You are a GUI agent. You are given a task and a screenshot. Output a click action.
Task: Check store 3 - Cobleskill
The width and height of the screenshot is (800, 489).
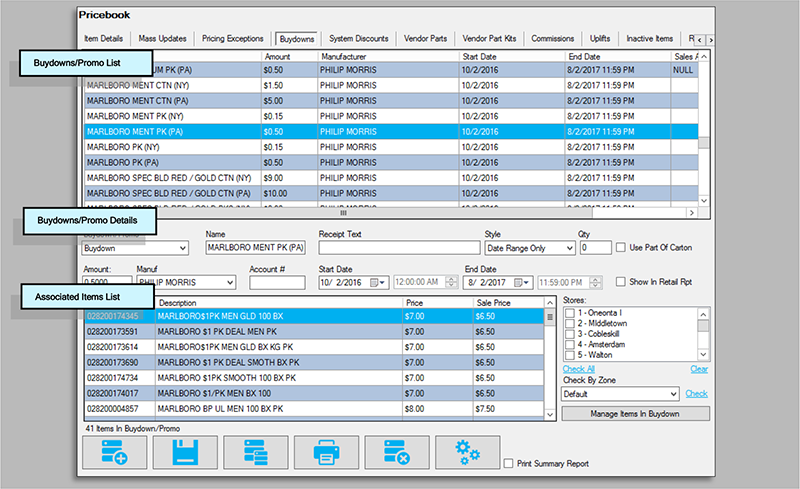tap(570, 334)
